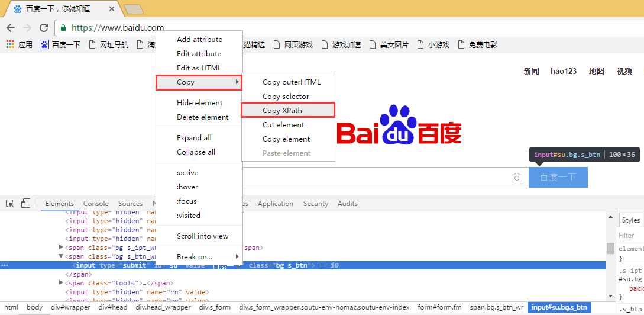Choose Copy outerHTML
Viewport: 644px width, 315px height.
289,82
